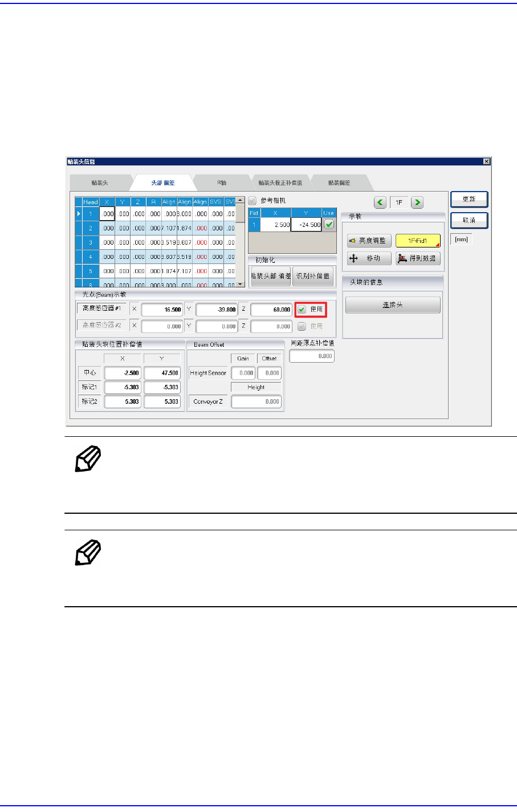Click the R column header in head table
This screenshot has width=517, height=812.
point(153,202)
